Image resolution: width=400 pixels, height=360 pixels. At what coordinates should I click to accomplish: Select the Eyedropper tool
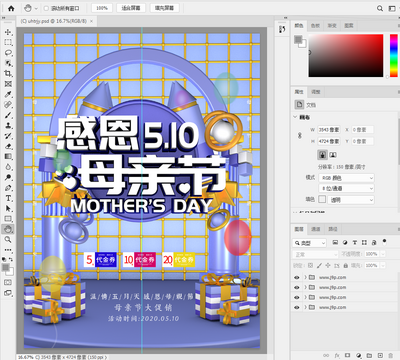tap(8, 94)
